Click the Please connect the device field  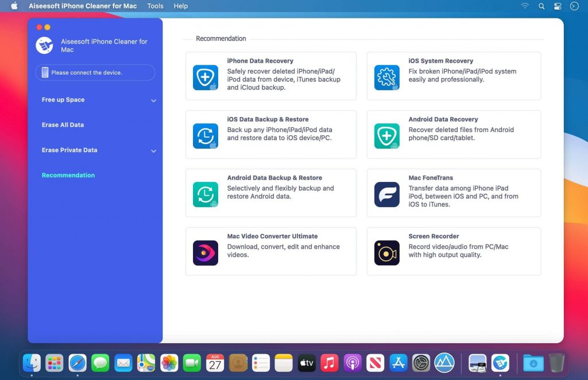(x=95, y=72)
